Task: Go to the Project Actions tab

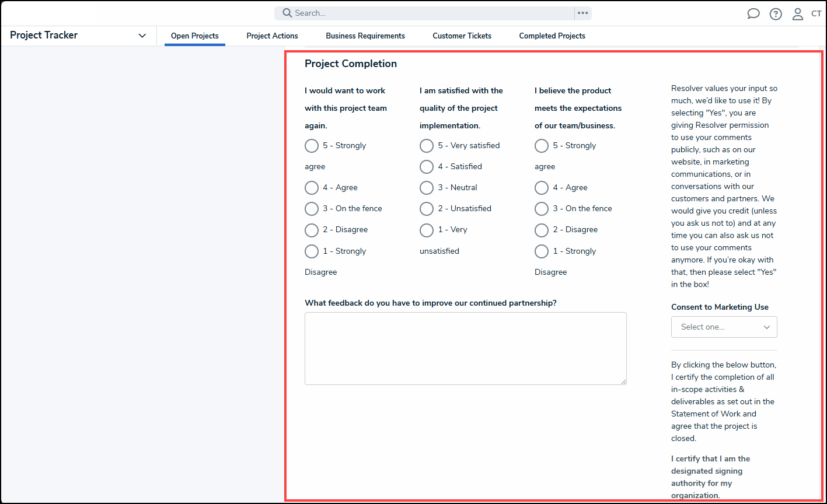Action: 272,36
